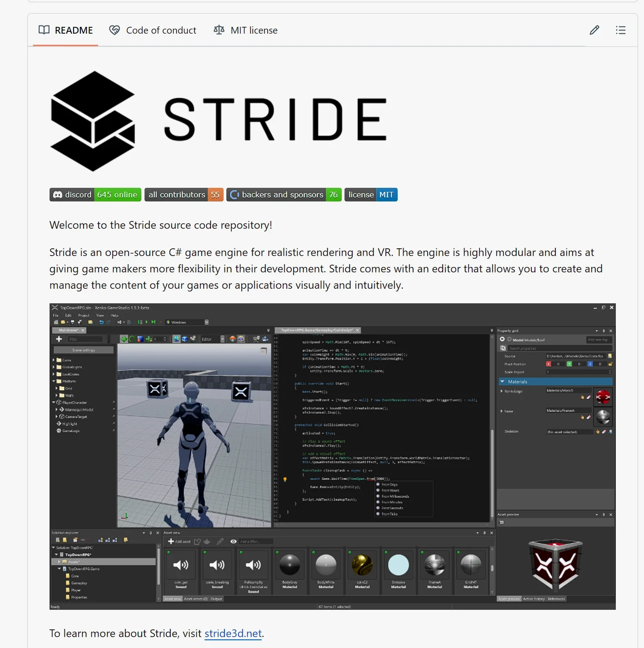Click the pencil icon to edit README
644x648 pixels.
tap(594, 30)
